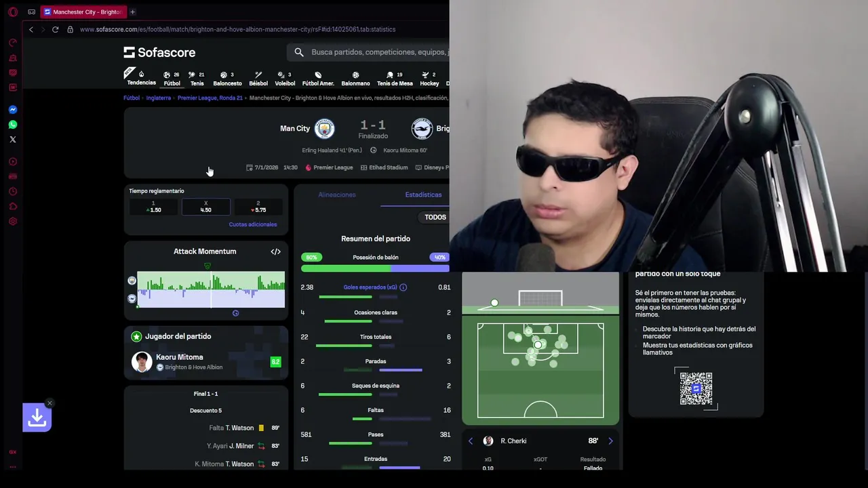Select the TODOS period filter
The width and height of the screenshot is (868, 488).
point(435,218)
